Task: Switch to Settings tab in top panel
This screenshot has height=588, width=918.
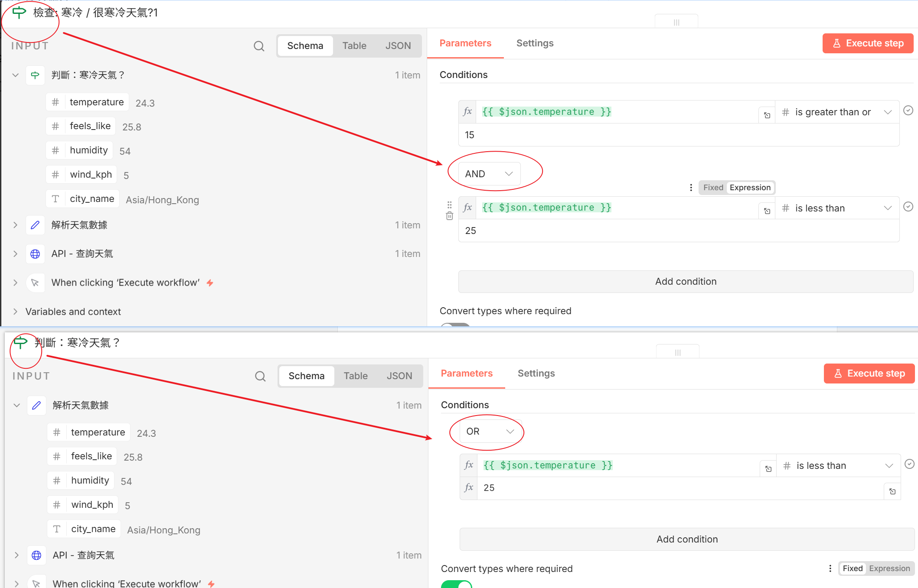Action: (x=535, y=43)
